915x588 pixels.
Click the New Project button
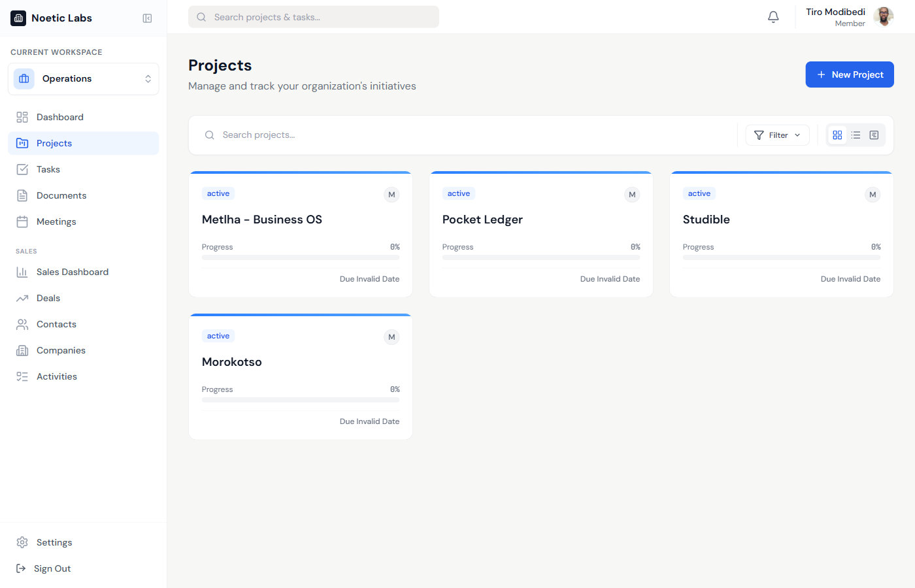click(850, 74)
